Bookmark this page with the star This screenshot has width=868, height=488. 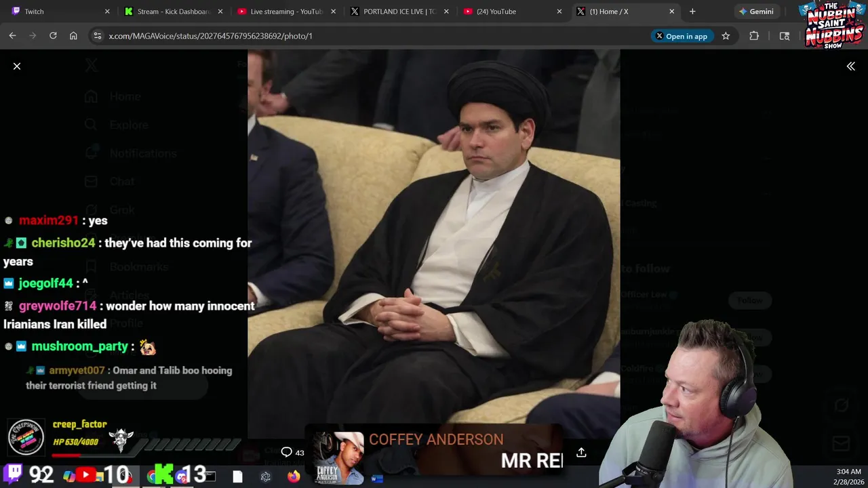[726, 36]
